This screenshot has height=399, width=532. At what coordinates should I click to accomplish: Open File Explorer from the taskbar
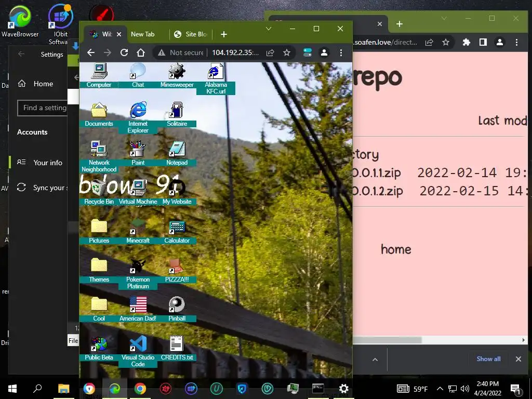pyautogui.click(x=63, y=389)
